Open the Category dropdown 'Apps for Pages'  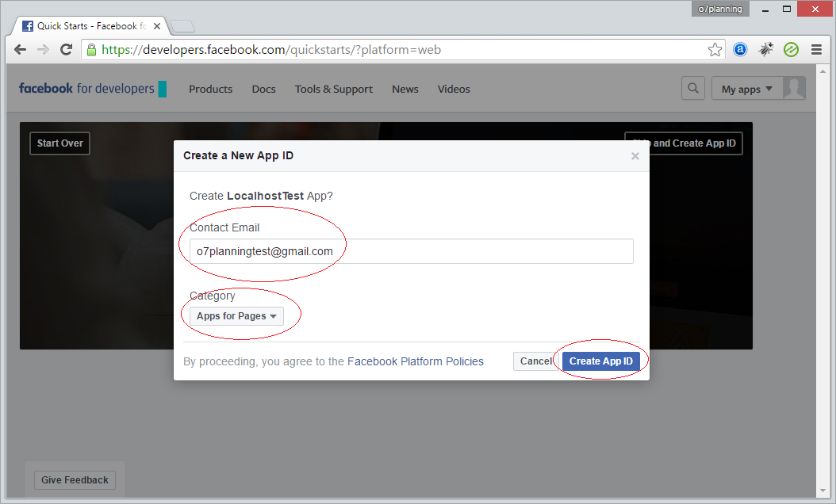(x=236, y=316)
